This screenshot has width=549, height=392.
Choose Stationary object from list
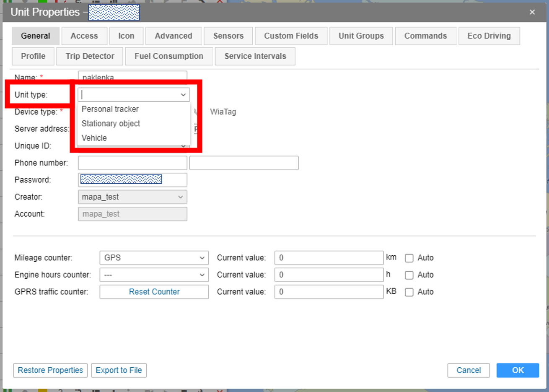pyautogui.click(x=111, y=124)
